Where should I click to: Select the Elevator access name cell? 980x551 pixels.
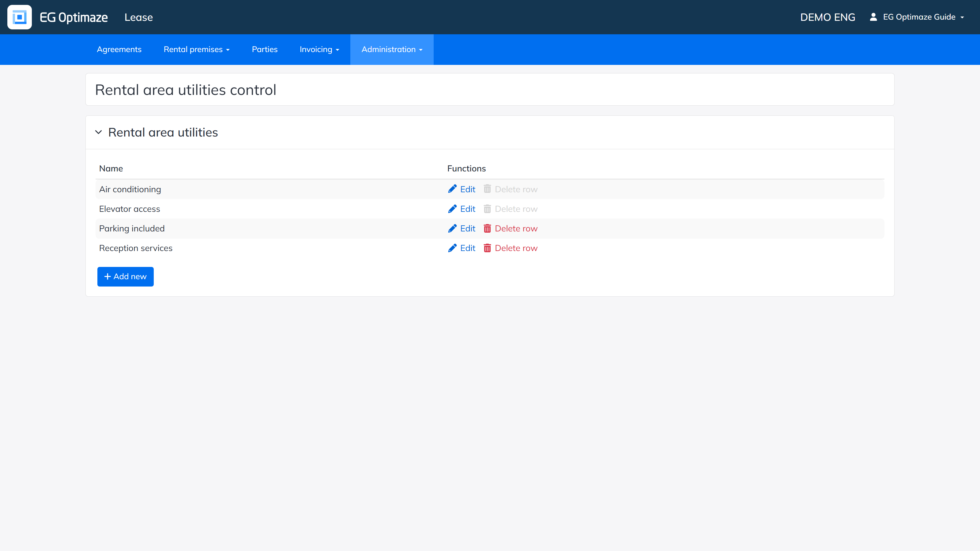point(130,209)
